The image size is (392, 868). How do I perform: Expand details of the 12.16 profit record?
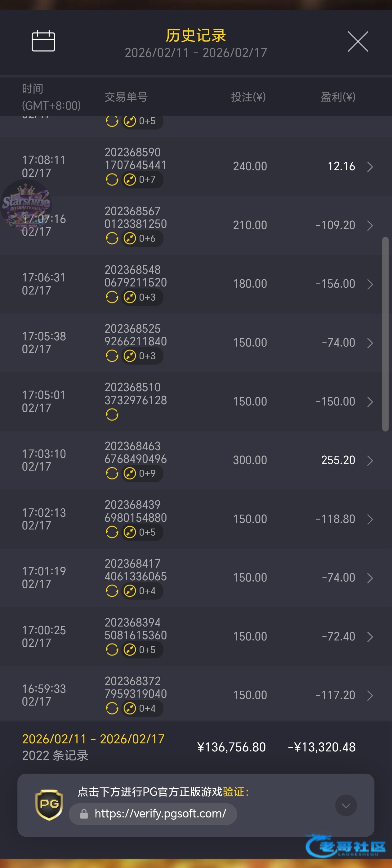pyautogui.click(x=370, y=167)
